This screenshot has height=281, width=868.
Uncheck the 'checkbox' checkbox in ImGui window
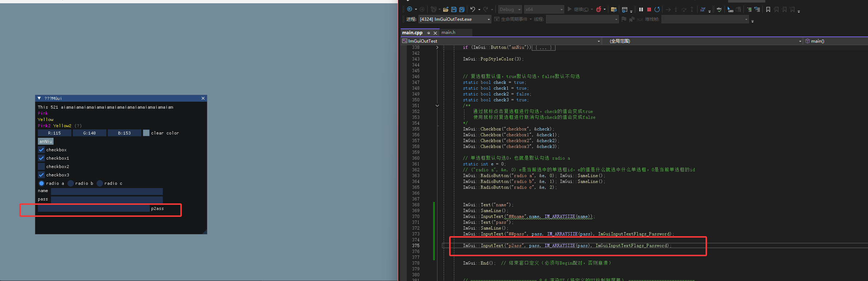pos(41,150)
